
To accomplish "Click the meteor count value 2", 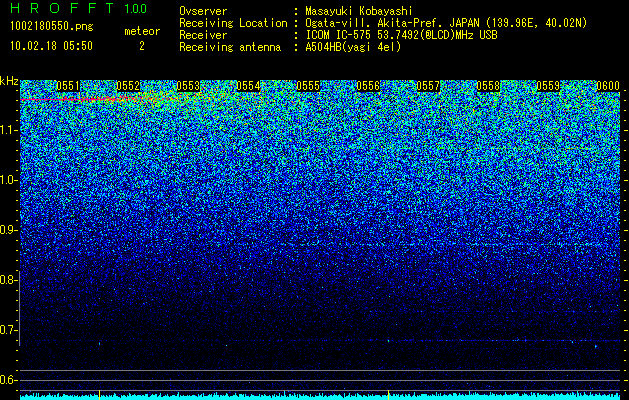I will click(x=142, y=46).
